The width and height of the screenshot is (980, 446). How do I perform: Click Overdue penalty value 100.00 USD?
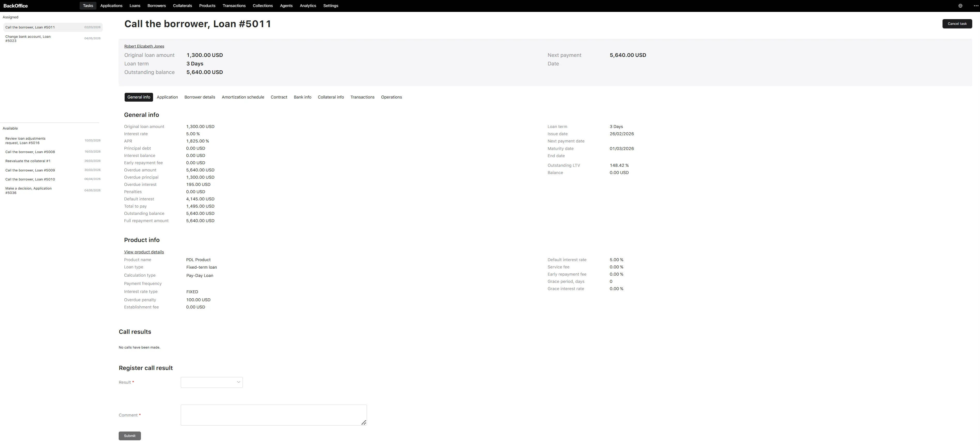coord(198,300)
